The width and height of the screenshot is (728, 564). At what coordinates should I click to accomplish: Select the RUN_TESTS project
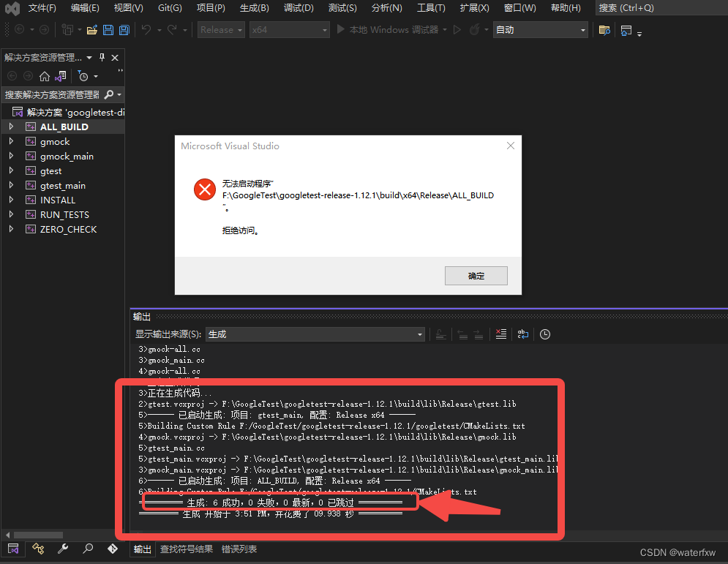pos(64,214)
